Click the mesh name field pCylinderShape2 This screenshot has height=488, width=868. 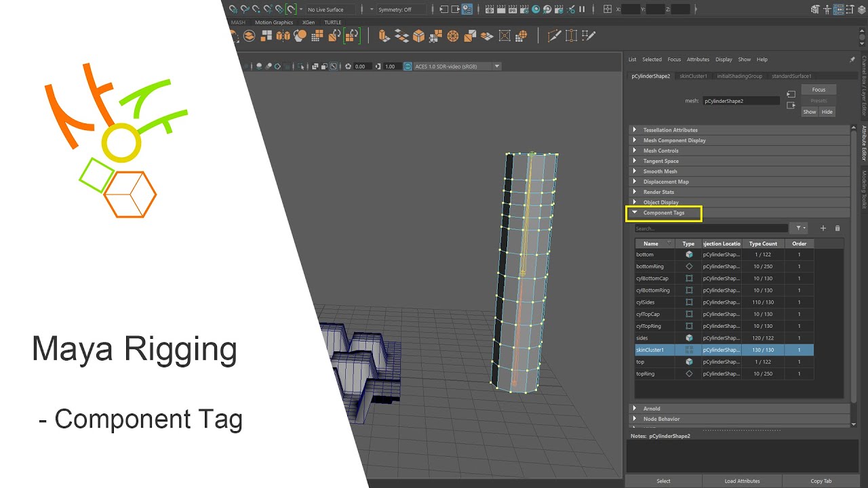point(741,101)
